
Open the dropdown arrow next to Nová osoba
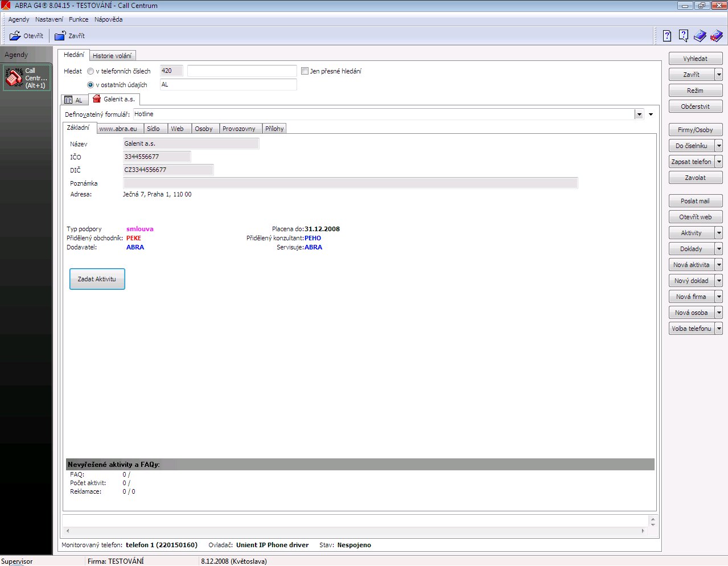click(719, 313)
